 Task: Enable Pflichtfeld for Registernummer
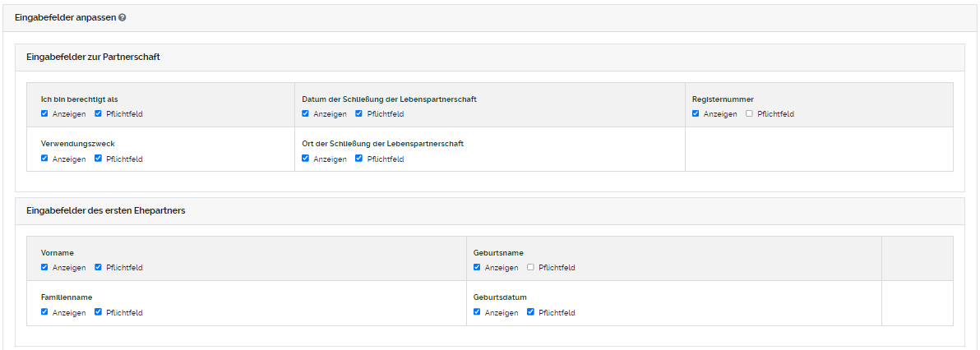click(x=749, y=113)
